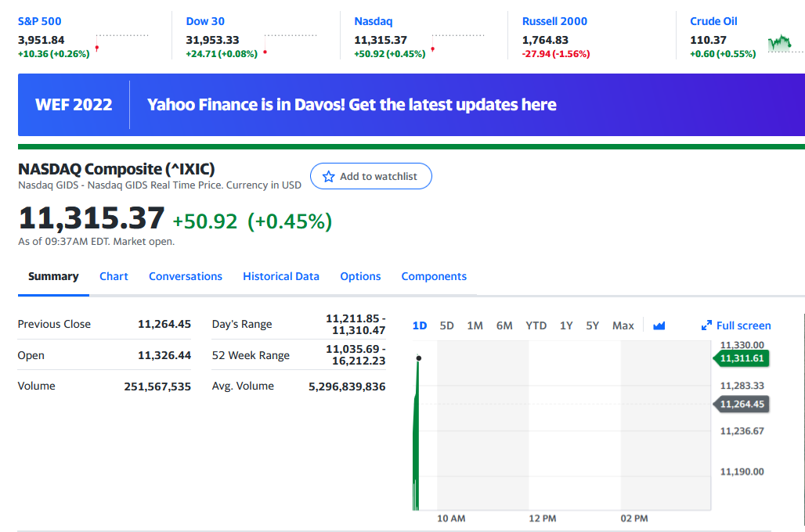Select the 1M chart range
Screen dimensions: 805x532
tap(475, 325)
